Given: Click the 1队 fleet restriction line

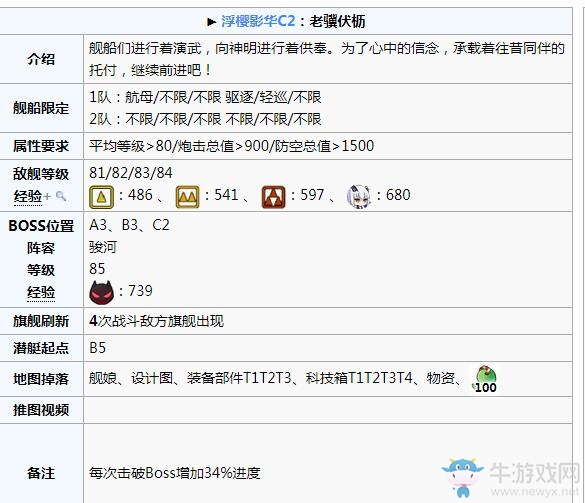Looking at the screenshot, I should coord(205,97).
